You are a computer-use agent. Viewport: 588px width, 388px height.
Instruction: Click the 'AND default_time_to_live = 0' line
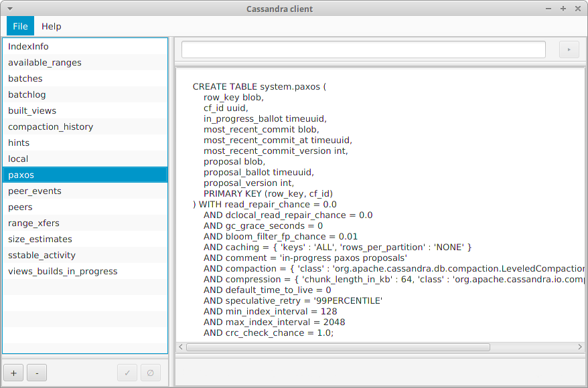pos(267,290)
